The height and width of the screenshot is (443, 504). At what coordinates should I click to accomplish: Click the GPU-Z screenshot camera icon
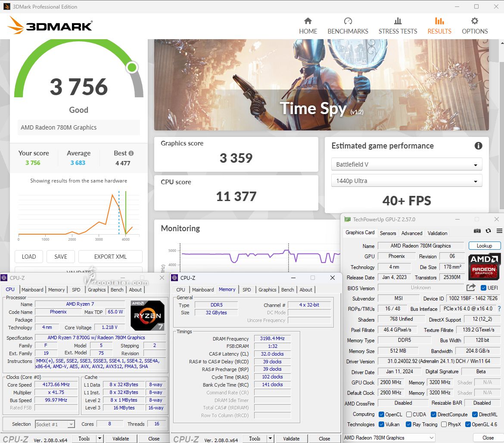(x=477, y=231)
